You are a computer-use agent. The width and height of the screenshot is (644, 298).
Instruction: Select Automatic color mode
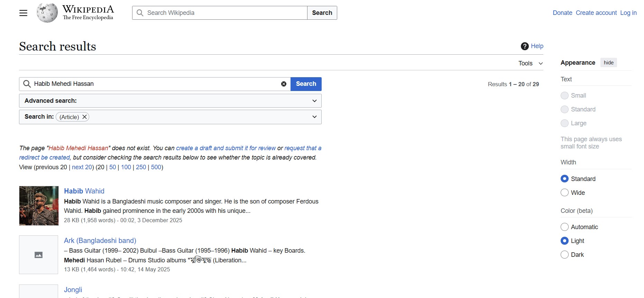coord(564,227)
